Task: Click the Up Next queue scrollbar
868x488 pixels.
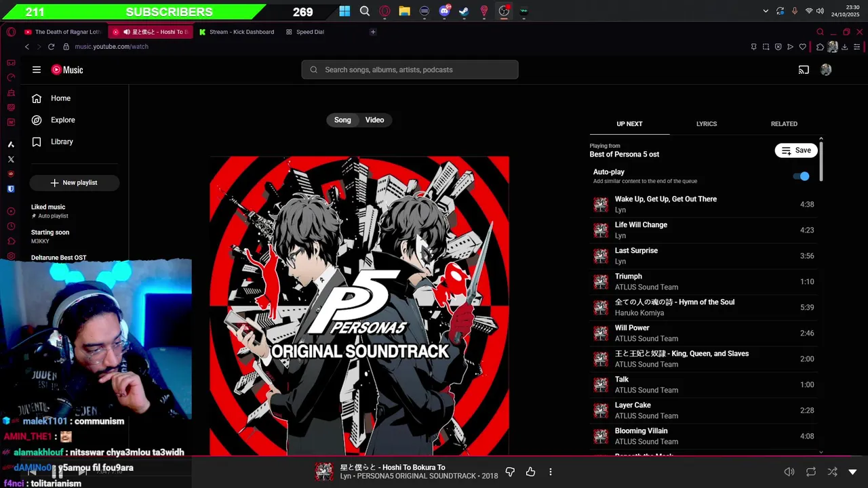Action: click(821, 161)
